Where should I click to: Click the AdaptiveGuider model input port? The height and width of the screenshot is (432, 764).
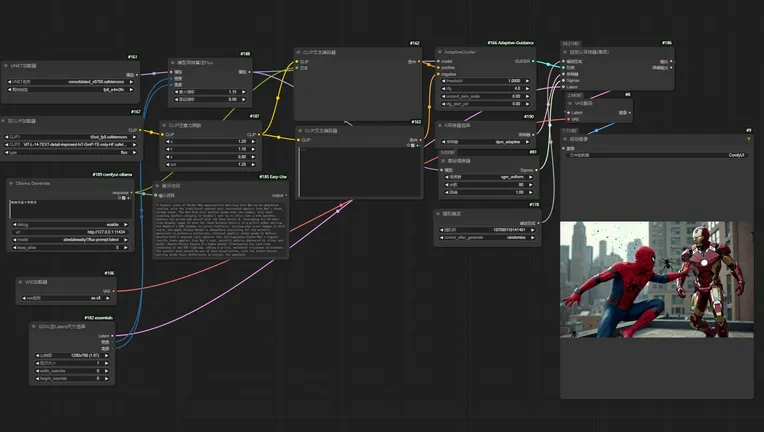coord(440,61)
